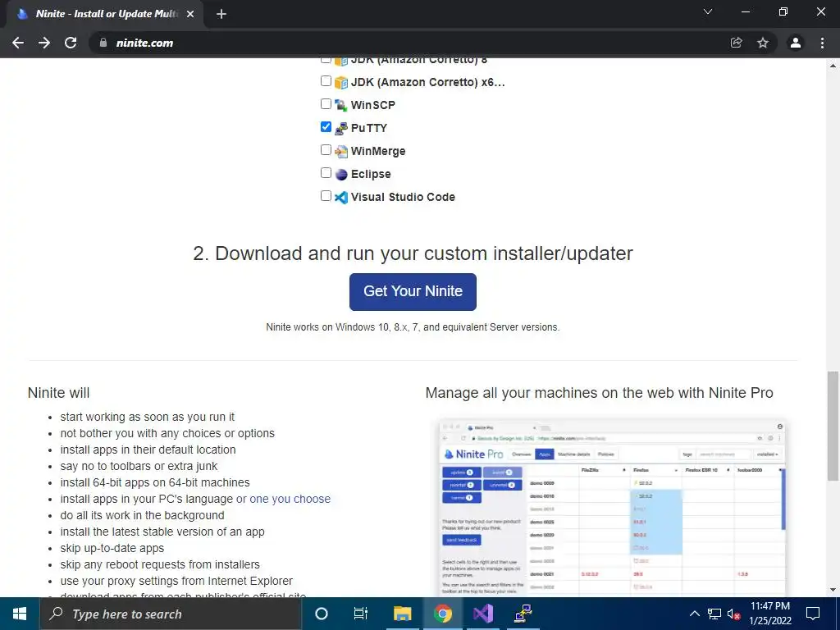The image size is (840, 630).
Task: Open the Chrome profile menu
Action: pos(796,43)
